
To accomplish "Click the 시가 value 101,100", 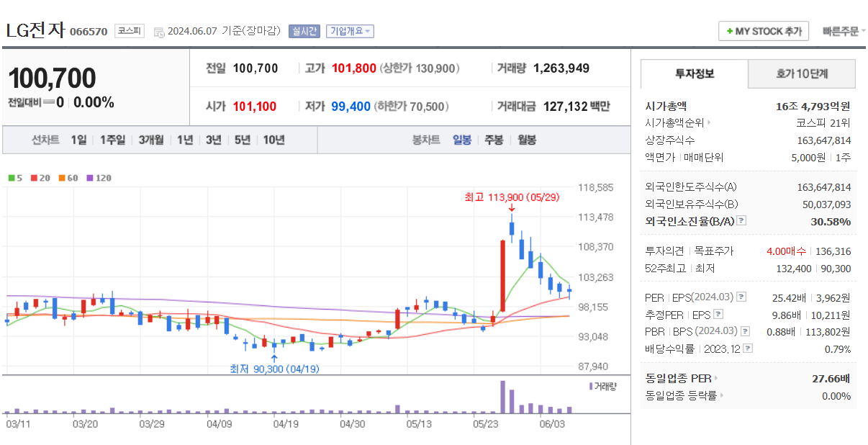I will point(255,107).
